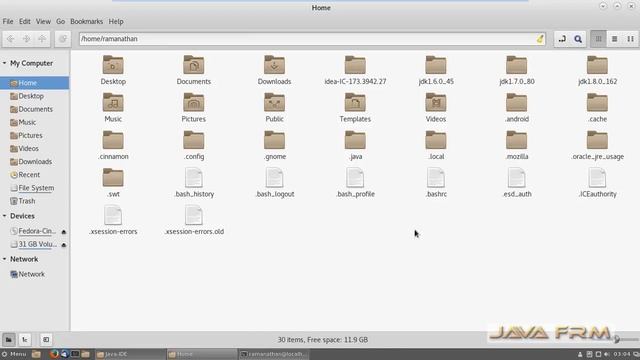Select the .android folder
This screenshot has height=360, width=640.
click(x=517, y=108)
